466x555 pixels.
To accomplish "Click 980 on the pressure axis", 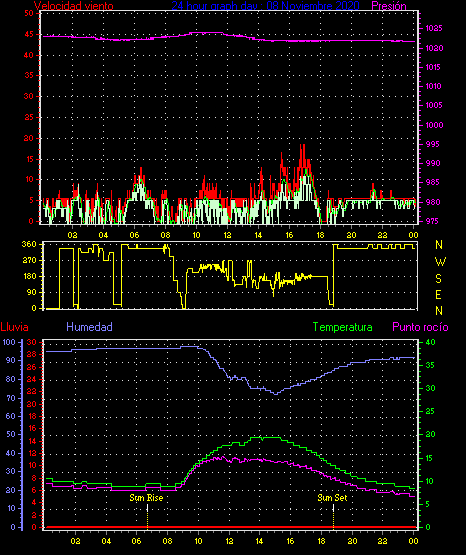I will click(432, 202).
